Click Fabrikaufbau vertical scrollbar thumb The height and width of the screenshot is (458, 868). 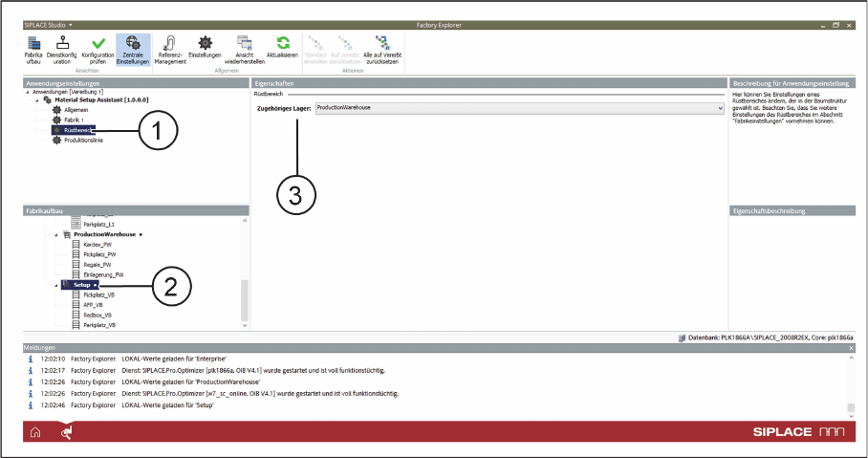point(246,300)
